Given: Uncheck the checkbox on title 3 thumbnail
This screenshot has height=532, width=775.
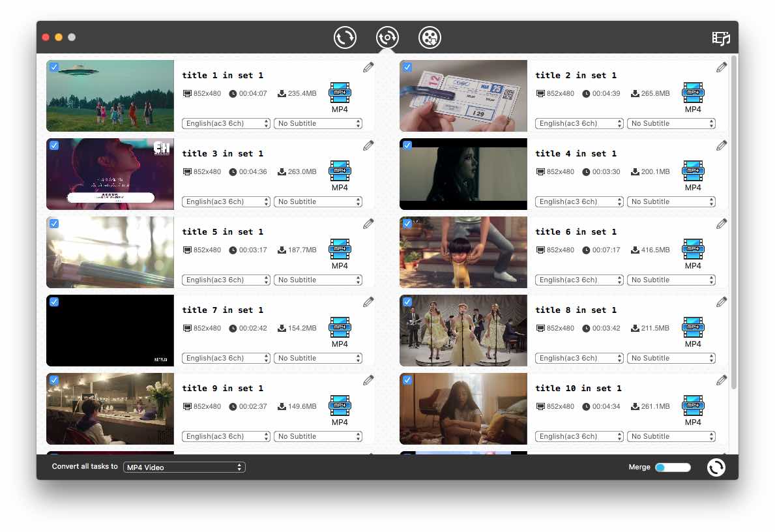Looking at the screenshot, I should (54, 145).
